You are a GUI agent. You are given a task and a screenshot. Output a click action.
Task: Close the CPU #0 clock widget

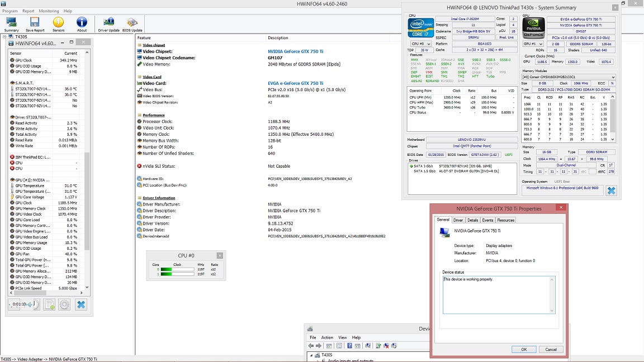point(220,255)
